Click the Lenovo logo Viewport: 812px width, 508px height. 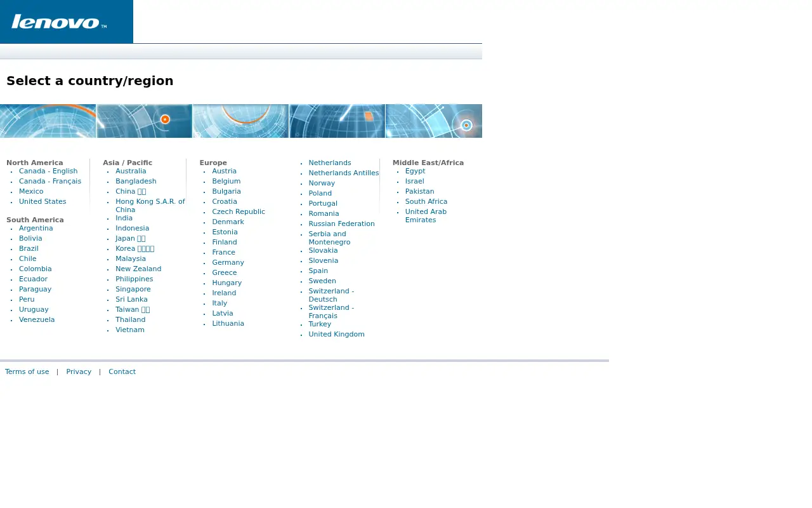[59, 22]
